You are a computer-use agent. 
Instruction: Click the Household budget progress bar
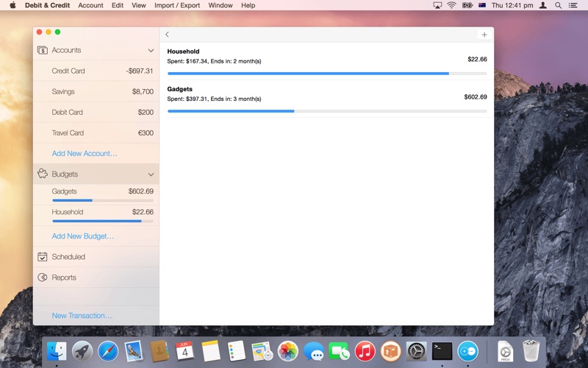(x=326, y=74)
